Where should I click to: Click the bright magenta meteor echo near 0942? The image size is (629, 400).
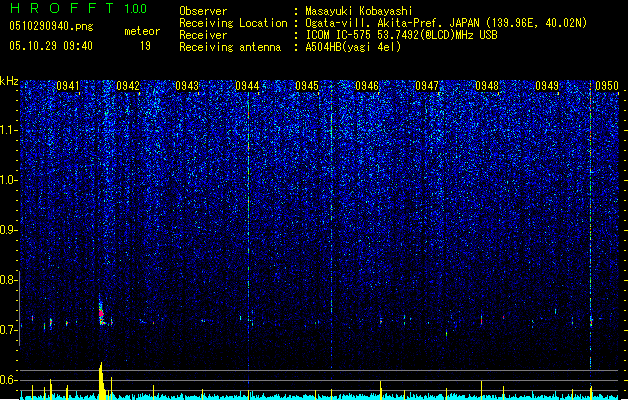(101, 313)
